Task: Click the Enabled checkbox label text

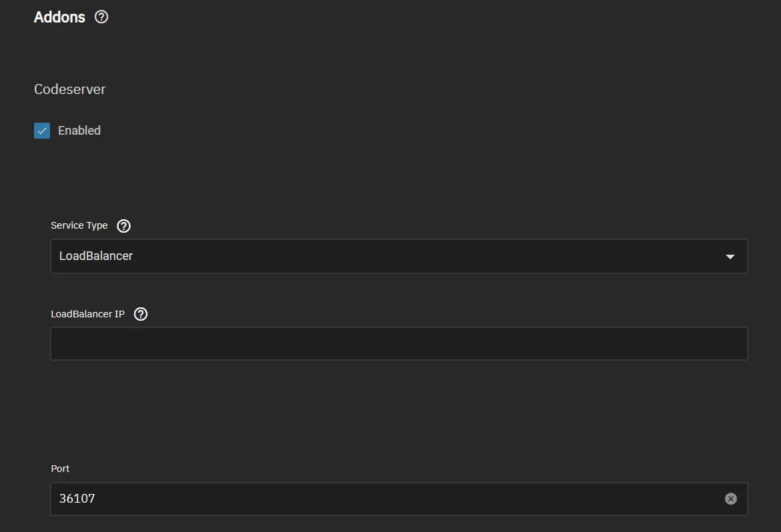Action: tap(79, 131)
